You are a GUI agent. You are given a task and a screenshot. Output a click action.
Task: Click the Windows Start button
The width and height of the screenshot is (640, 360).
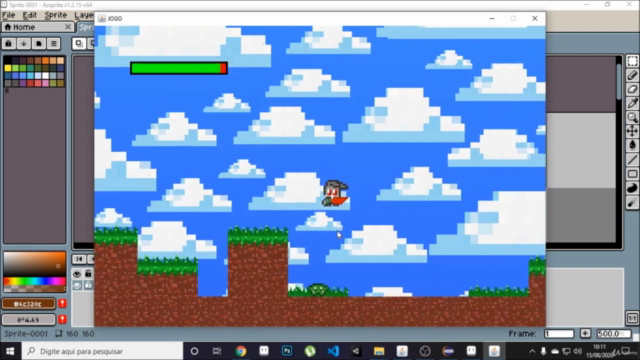(x=10, y=351)
